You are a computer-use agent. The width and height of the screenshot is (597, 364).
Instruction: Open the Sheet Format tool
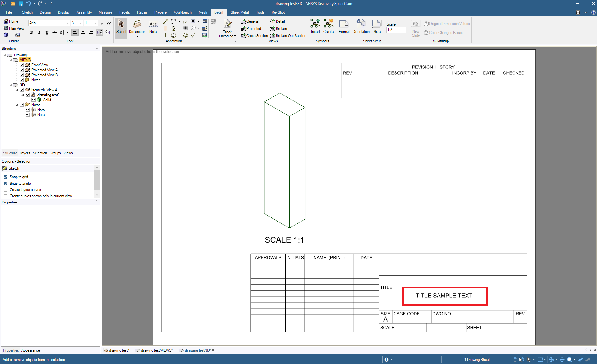click(x=344, y=27)
